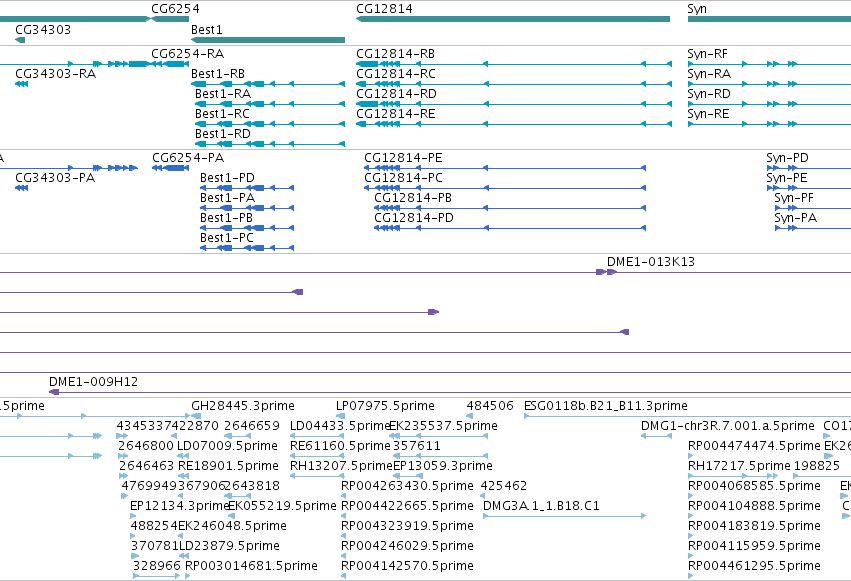Click feature 484506
The width and height of the screenshot is (851, 581).
(490, 406)
